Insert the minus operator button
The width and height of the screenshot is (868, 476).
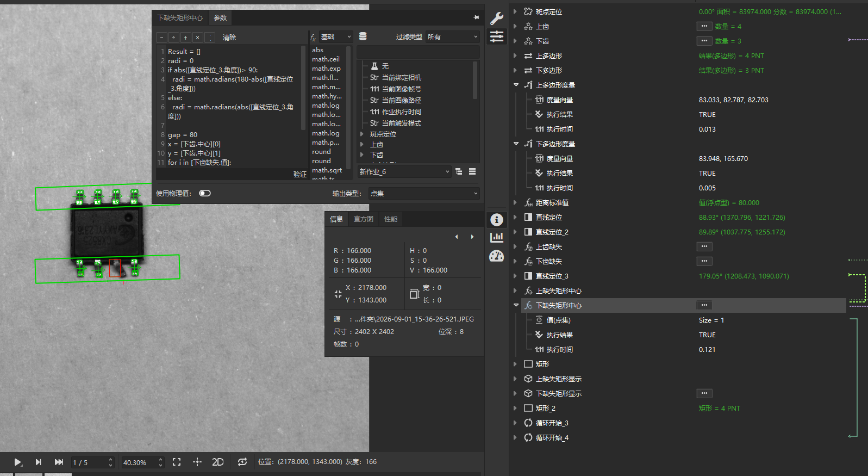point(161,38)
